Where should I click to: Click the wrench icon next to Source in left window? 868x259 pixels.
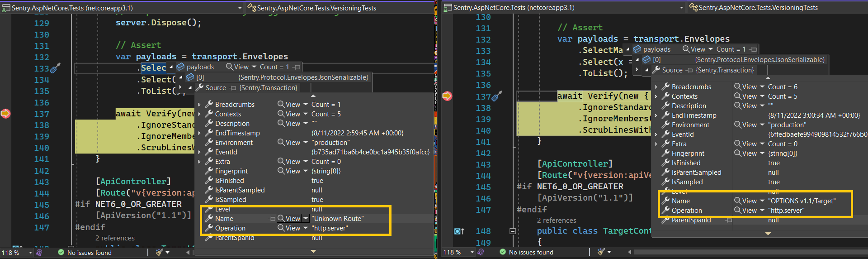(200, 87)
